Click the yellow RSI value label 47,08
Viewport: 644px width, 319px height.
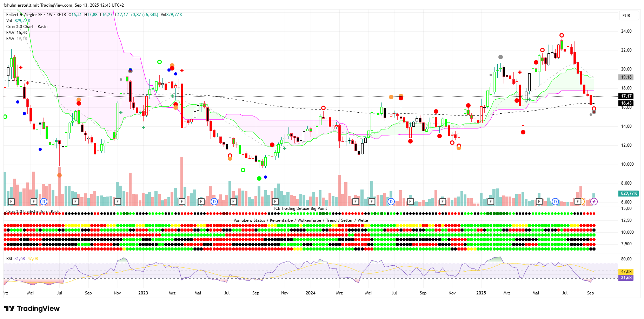point(626,272)
